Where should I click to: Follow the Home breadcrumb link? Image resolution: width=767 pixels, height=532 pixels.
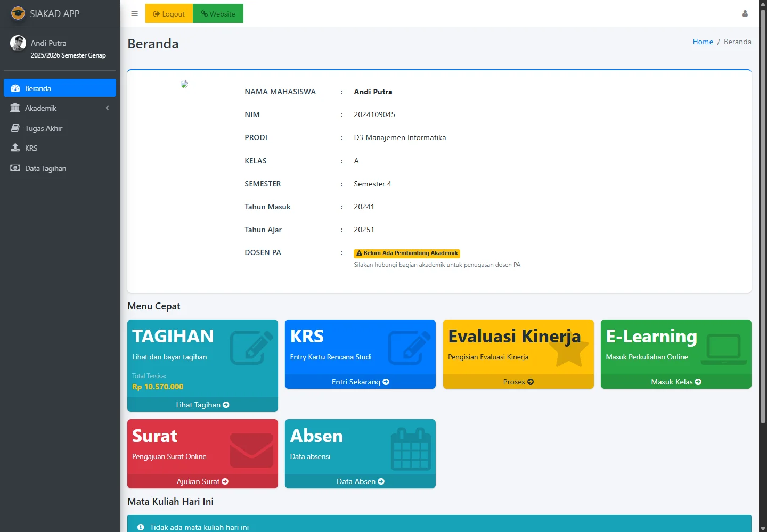tap(703, 42)
